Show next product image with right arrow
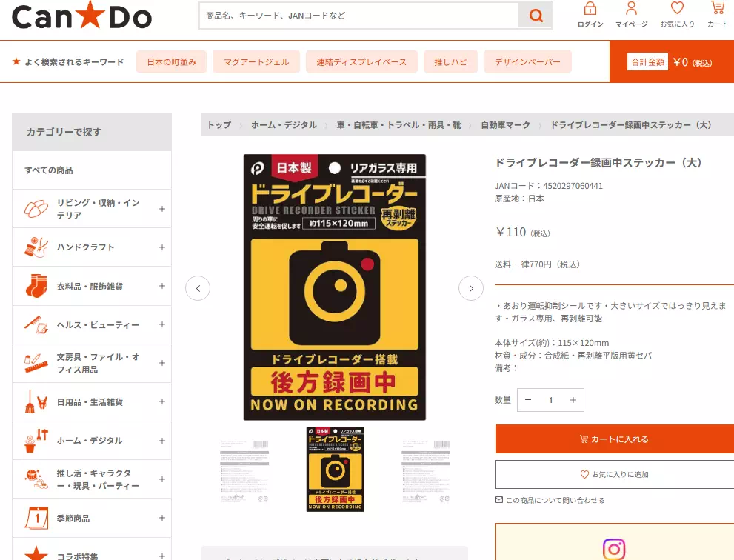The height and width of the screenshot is (560, 734). (471, 288)
